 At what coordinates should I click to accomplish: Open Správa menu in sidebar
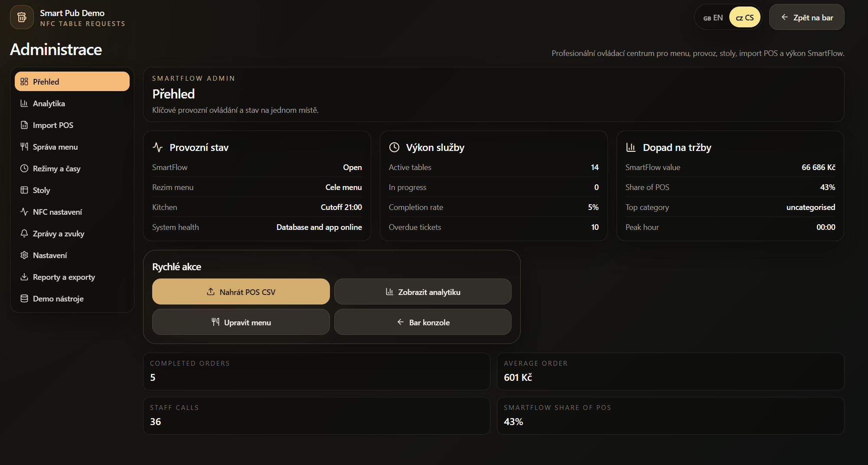[x=72, y=147]
